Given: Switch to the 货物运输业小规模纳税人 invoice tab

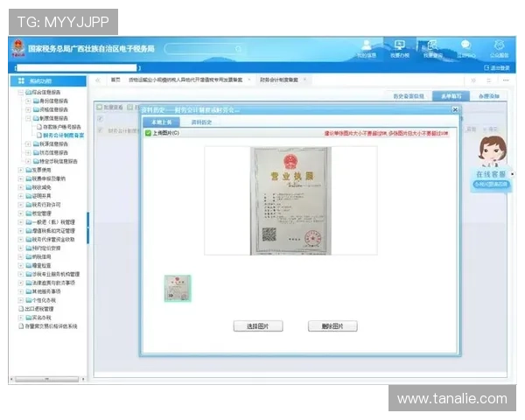Looking at the screenshot, I should pyautogui.click(x=185, y=80).
